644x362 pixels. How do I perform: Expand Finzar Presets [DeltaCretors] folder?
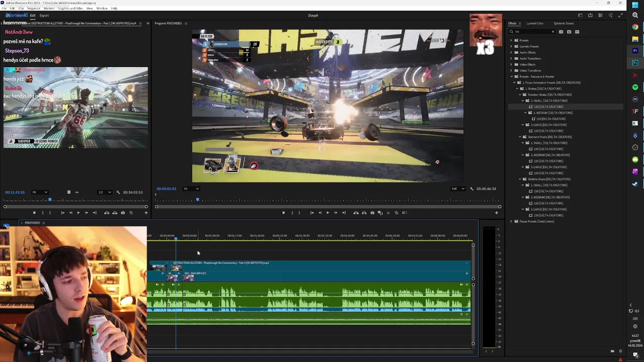coord(511,221)
